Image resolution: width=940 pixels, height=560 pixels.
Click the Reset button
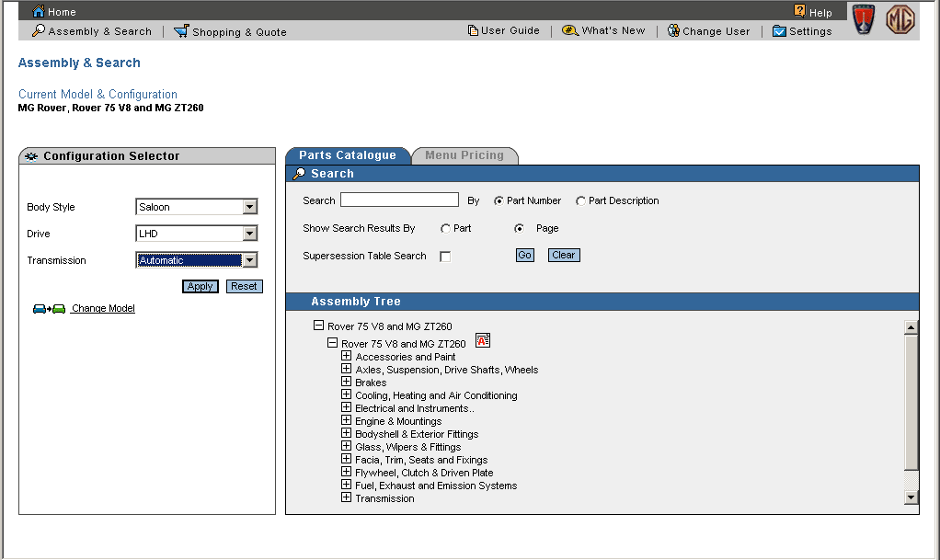coord(244,287)
